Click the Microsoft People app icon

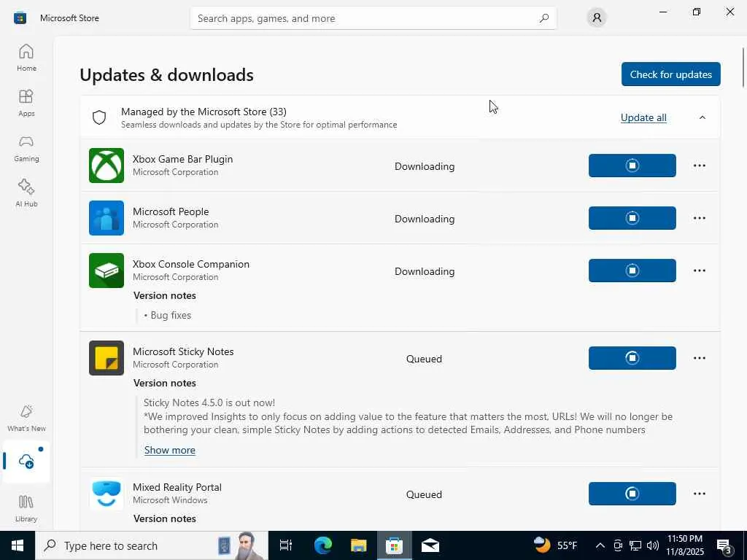coord(107,218)
